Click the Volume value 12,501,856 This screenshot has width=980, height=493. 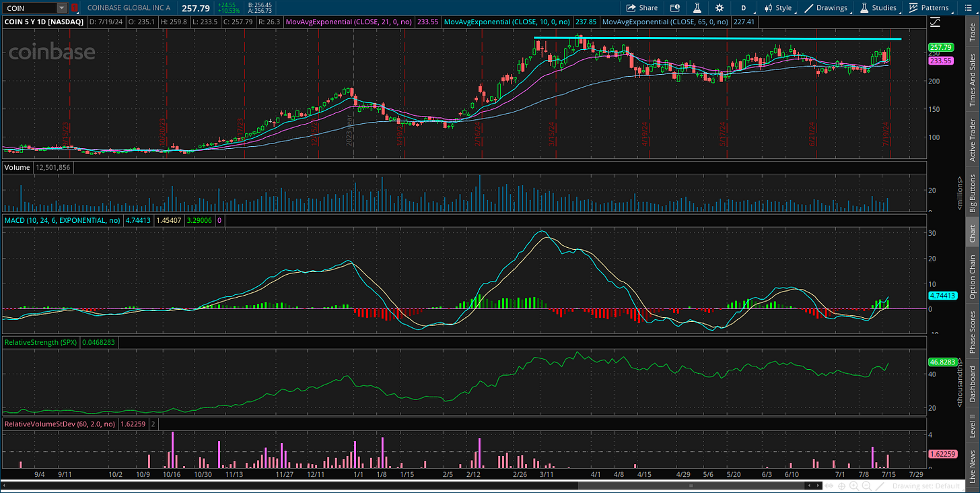(53, 166)
